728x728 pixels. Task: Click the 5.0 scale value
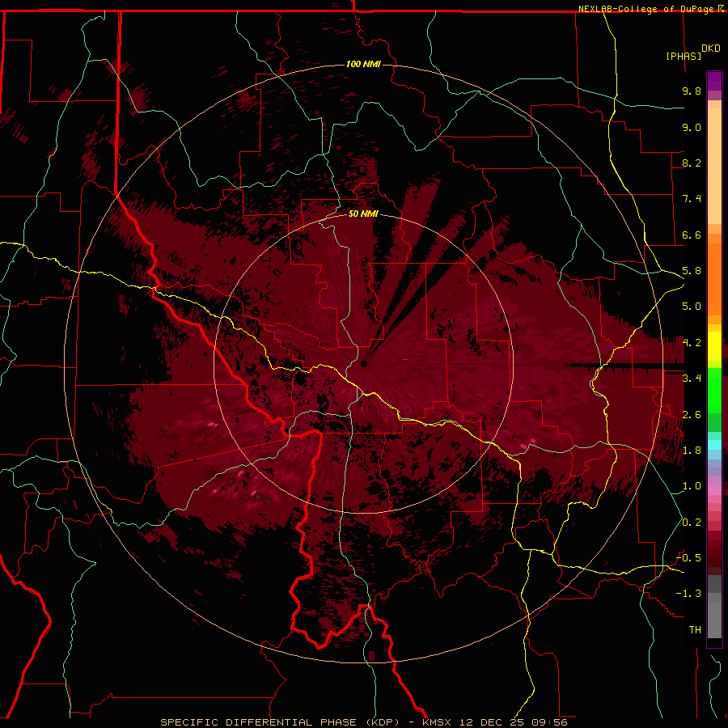(x=692, y=307)
